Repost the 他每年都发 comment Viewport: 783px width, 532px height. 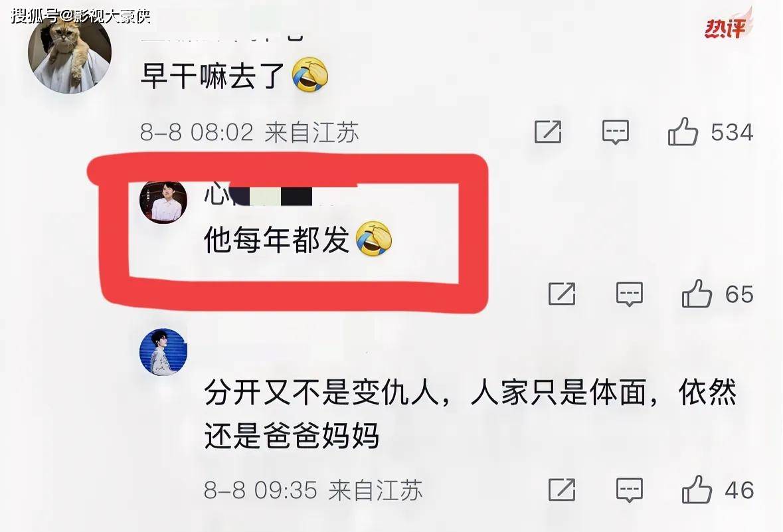pyautogui.click(x=562, y=294)
